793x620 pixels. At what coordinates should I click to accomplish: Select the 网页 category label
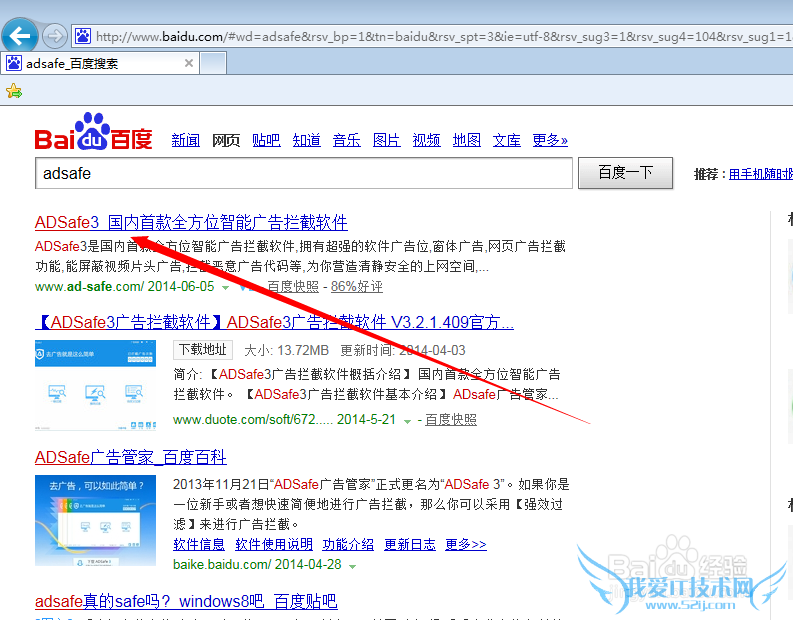(226, 140)
